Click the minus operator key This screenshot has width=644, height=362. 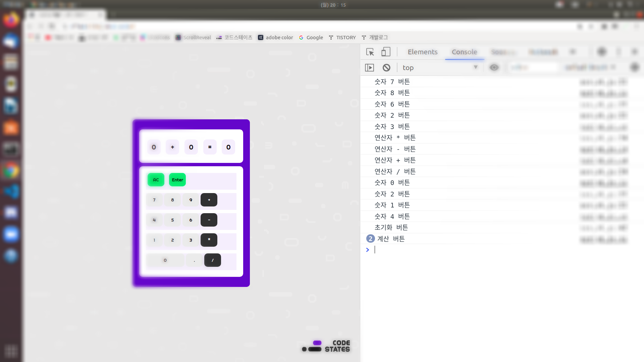pyautogui.click(x=209, y=220)
